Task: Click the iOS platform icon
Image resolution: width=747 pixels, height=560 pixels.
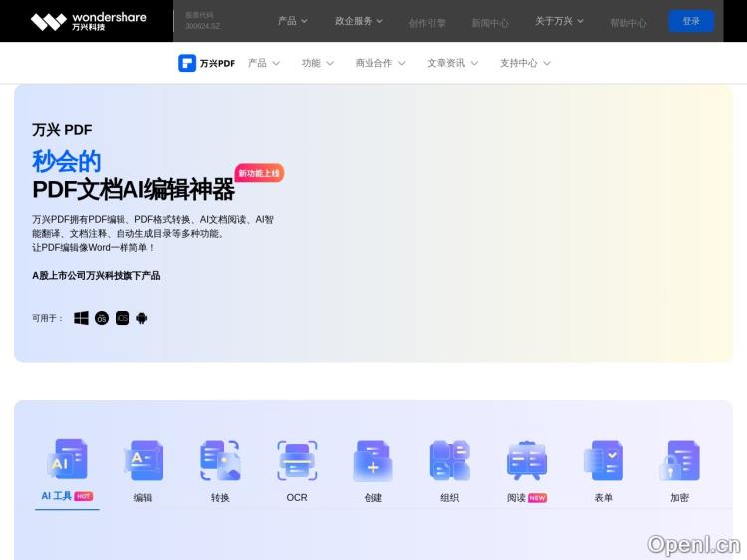Action: [x=123, y=318]
